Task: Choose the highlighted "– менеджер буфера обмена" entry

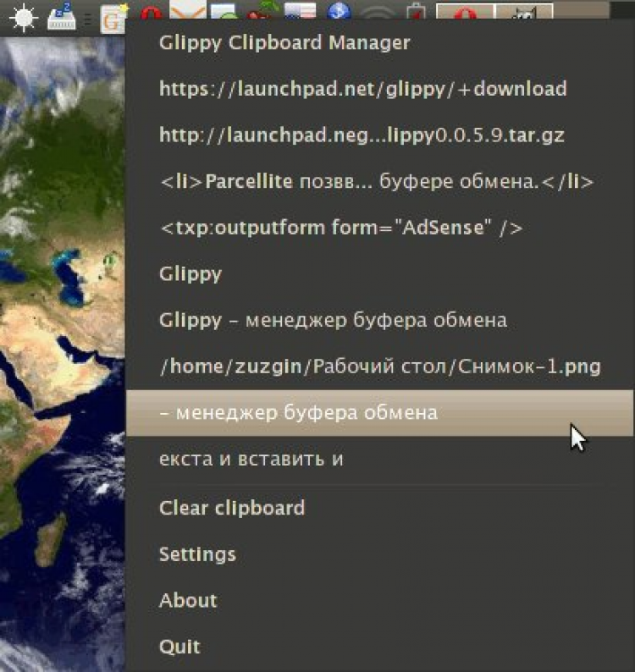Action: (x=298, y=413)
